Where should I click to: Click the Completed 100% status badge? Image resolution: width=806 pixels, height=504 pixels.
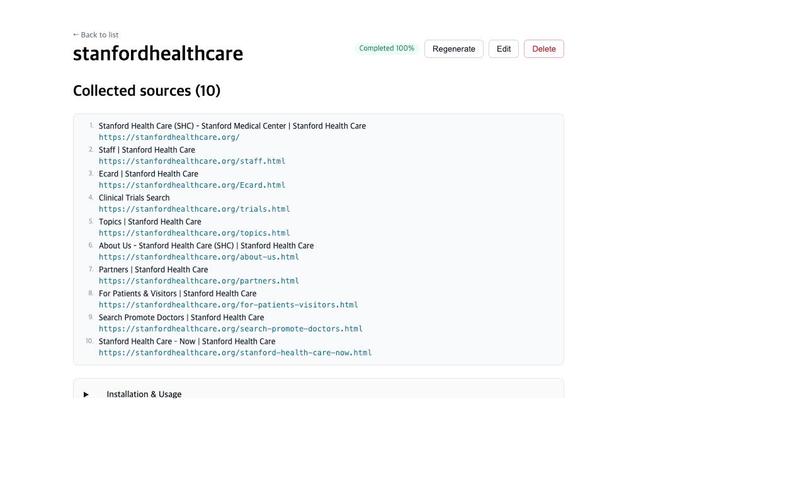pos(387,48)
